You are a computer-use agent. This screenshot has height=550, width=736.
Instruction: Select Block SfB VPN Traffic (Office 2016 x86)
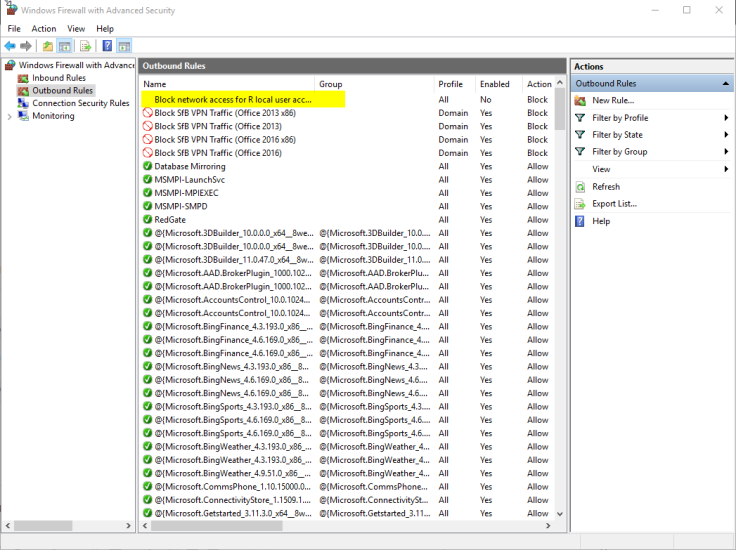[347, 139]
